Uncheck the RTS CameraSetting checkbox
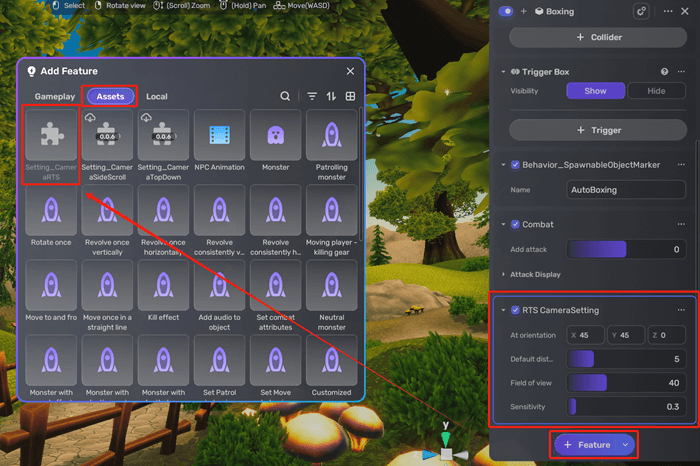 point(514,310)
